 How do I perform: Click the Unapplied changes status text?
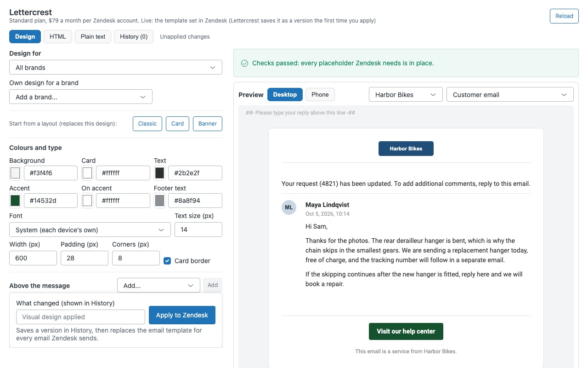[x=185, y=37]
